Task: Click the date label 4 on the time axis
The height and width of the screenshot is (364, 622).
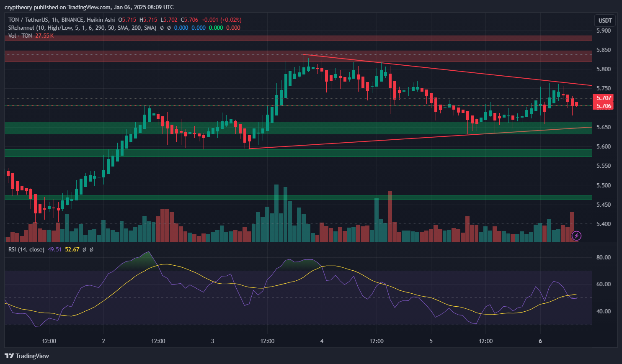Action: click(322, 341)
